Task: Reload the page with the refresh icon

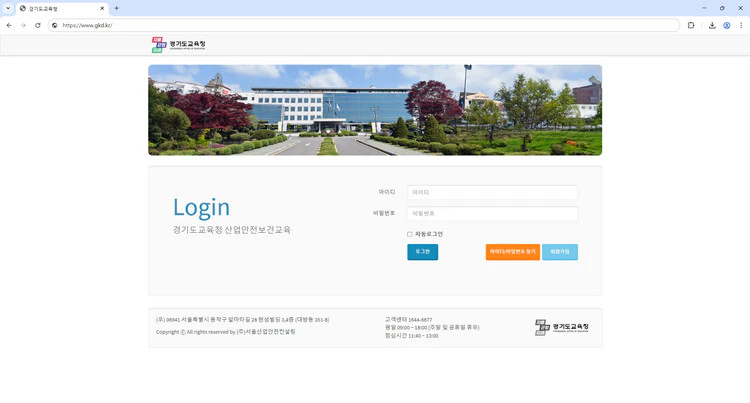Action: [37, 25]
